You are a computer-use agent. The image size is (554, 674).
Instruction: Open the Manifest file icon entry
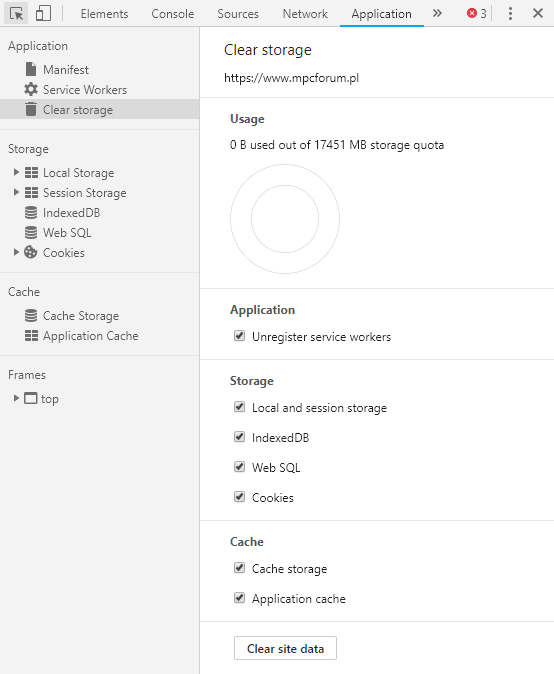tap(31, 69)
